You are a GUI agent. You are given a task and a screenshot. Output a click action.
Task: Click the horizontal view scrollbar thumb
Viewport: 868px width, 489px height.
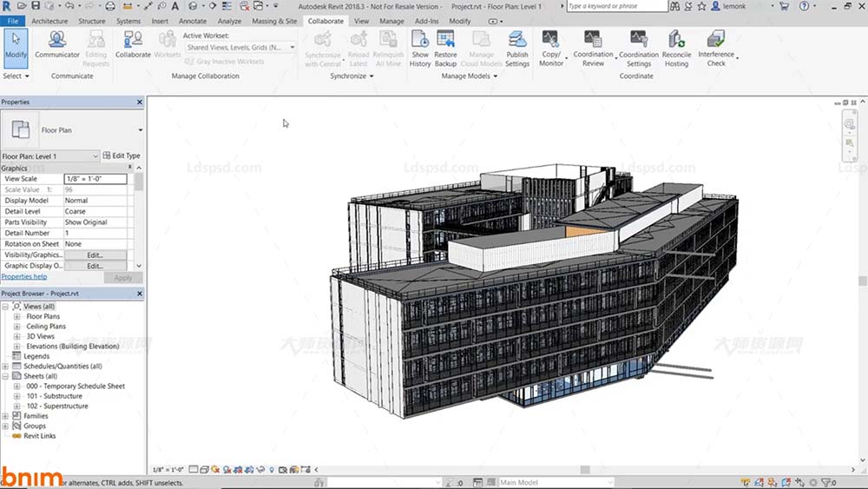pyautogui.click(x=584, y=470)
